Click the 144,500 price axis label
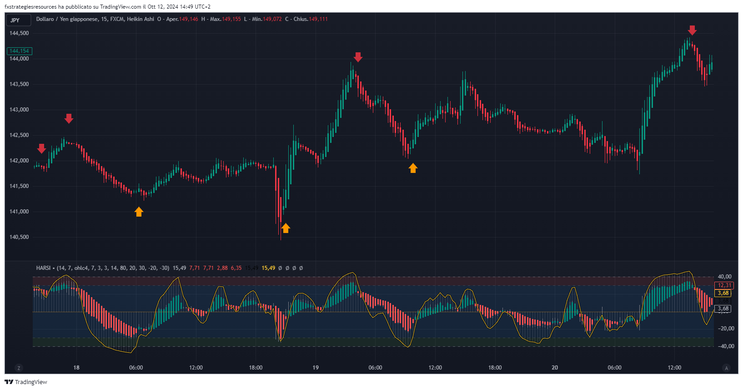Viewport: 743px width, 390px height. (x=19, y=33)
